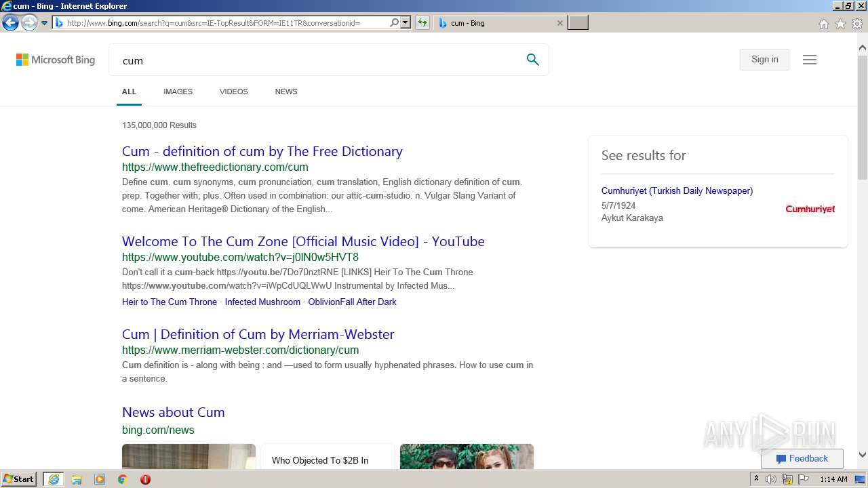868x488 pixels.
Task: Open the 'Infected Mushroom' sublink
Action: 262,302
